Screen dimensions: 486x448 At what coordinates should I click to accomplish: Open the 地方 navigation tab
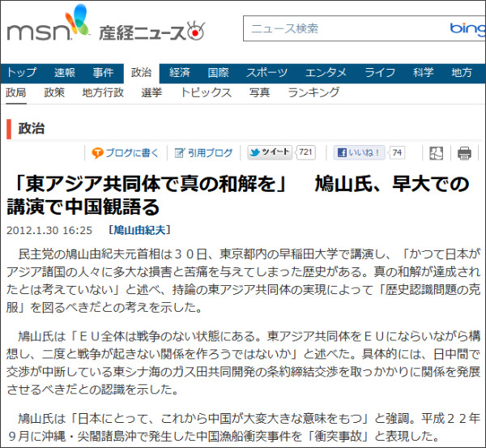click(x=462, y=73)
